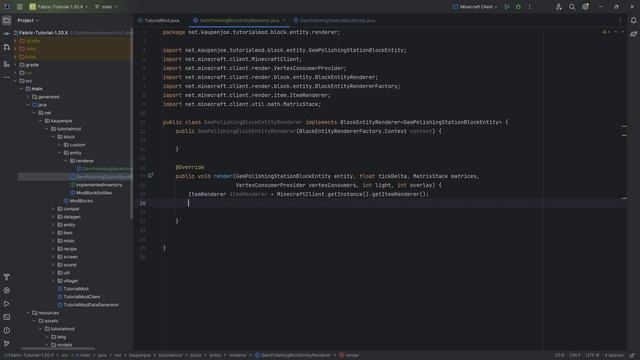The height and width of the screenshot is (360, 640).
Task: Select the recipe folder
Action: pyautogui.click(x=67, y=249)
